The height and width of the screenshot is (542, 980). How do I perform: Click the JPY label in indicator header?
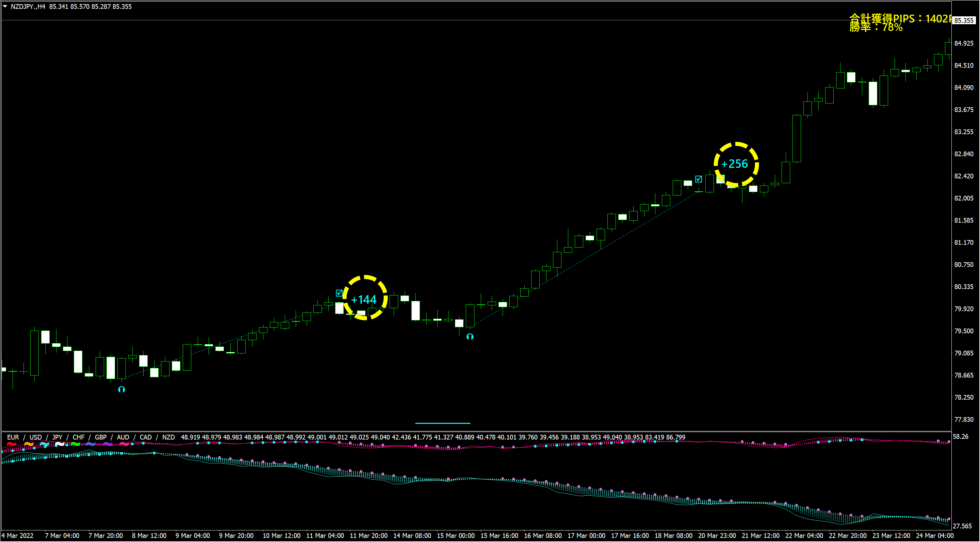point(57,437)
